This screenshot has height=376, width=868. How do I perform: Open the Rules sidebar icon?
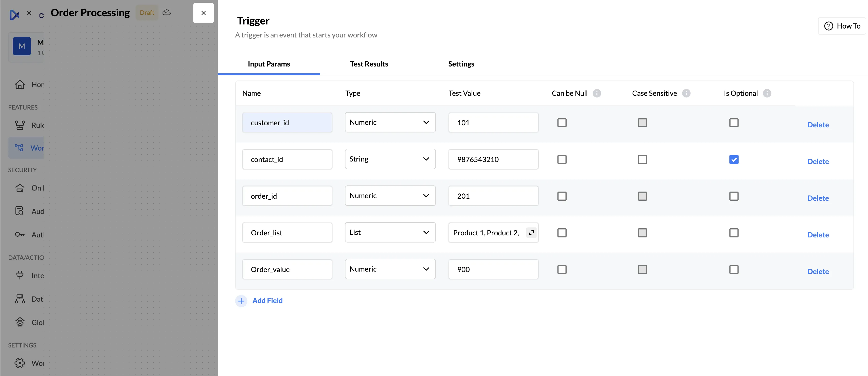coord(20,125)
